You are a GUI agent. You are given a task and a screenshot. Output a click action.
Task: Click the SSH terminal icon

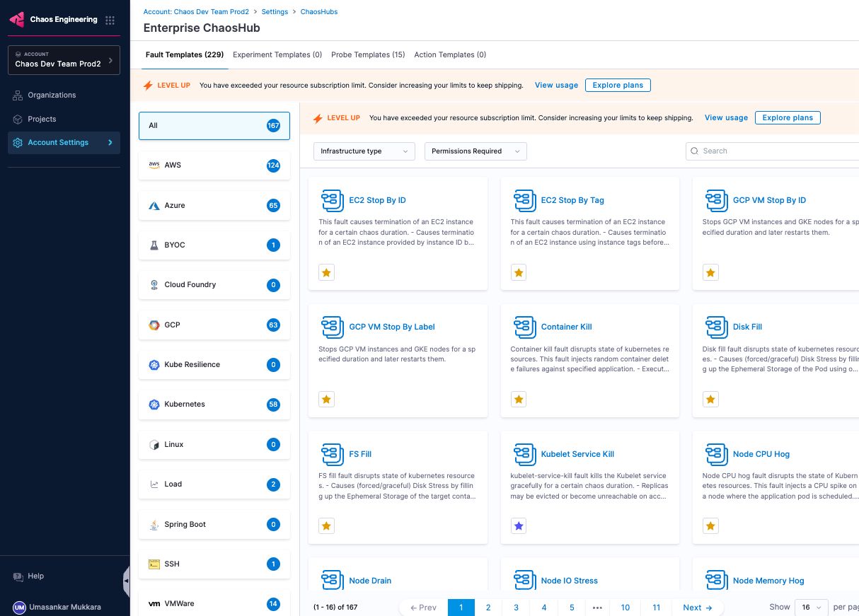(x=154, y=564)
